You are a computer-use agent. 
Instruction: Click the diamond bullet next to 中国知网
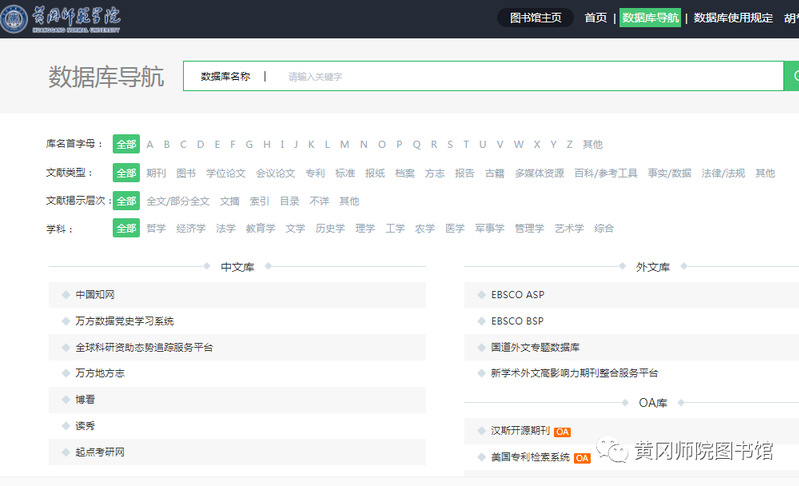pyautogui.click(x=66, y=295)
